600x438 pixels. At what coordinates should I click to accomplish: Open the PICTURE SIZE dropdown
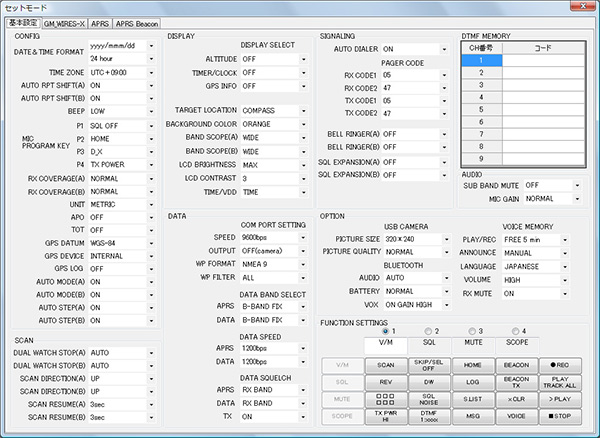(x=414, y=240)
